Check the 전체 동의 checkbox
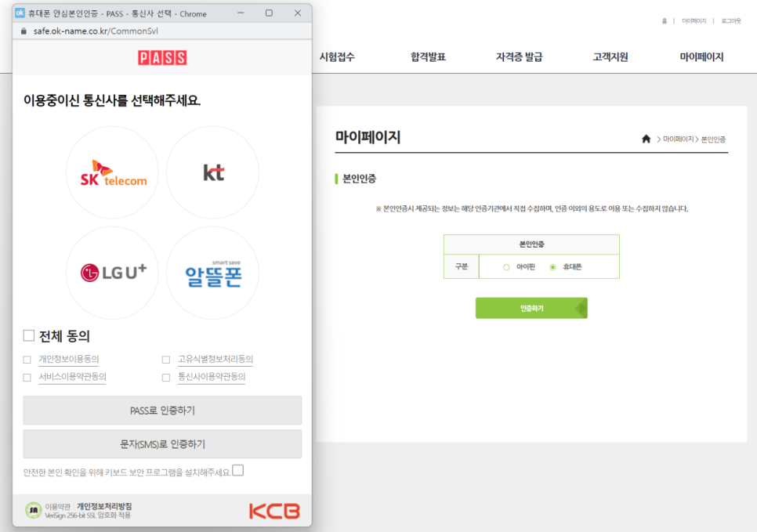 pyautogui.click(x=29, y=335)
